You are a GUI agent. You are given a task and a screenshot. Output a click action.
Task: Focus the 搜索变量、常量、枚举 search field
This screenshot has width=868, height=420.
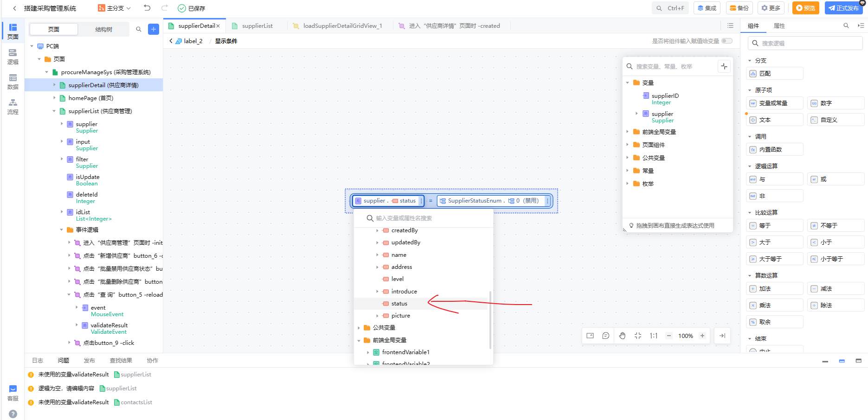tap(670, 66)
